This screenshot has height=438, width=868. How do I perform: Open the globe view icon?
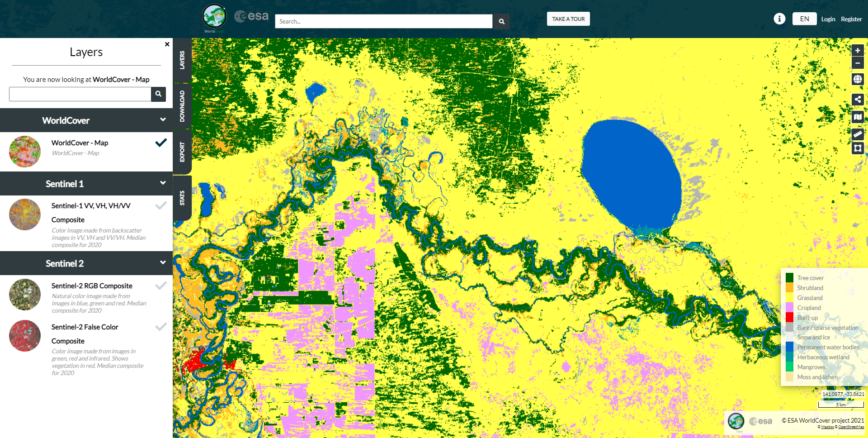(858, 79)
